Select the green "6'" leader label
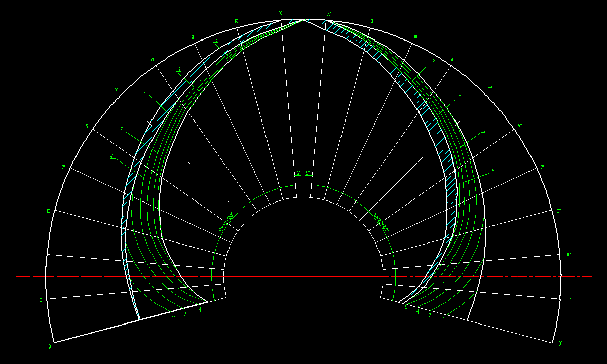 (145, 93)
